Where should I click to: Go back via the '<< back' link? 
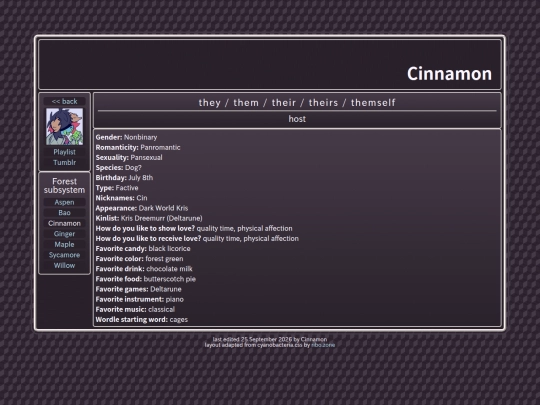coord(64,101)
